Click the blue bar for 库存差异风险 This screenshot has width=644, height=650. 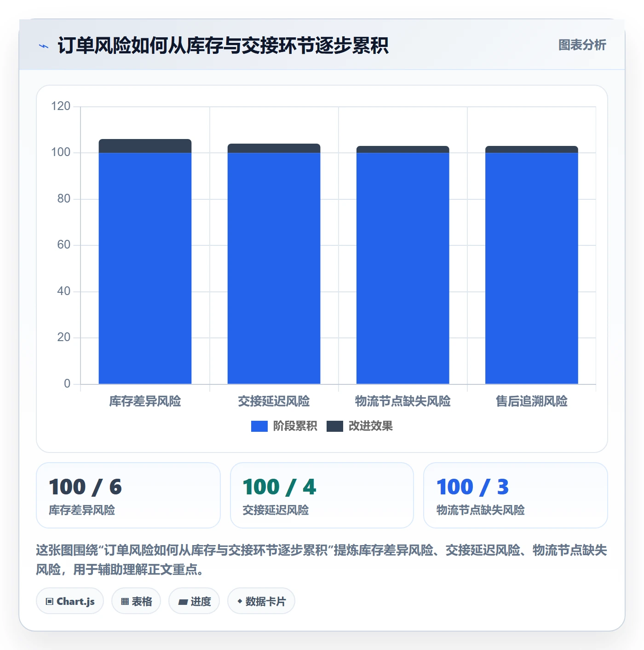pos(145,268)
